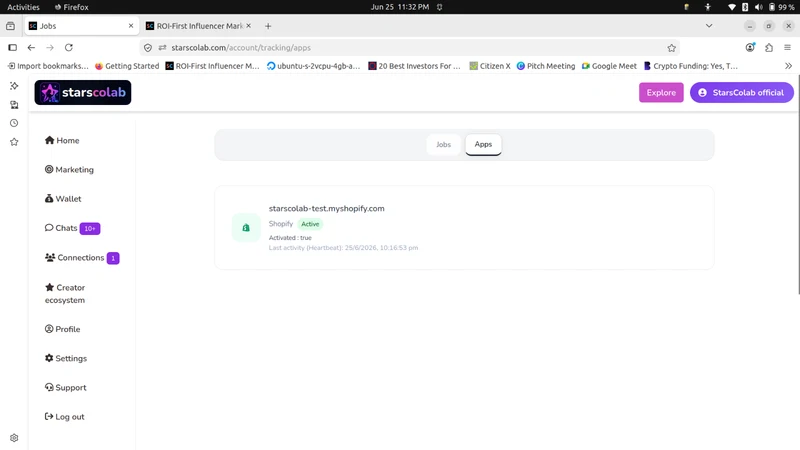The height and width of the screenshot is (450, 800).
Task: Open the Home sidebar item
Action: tap(62, 140)
